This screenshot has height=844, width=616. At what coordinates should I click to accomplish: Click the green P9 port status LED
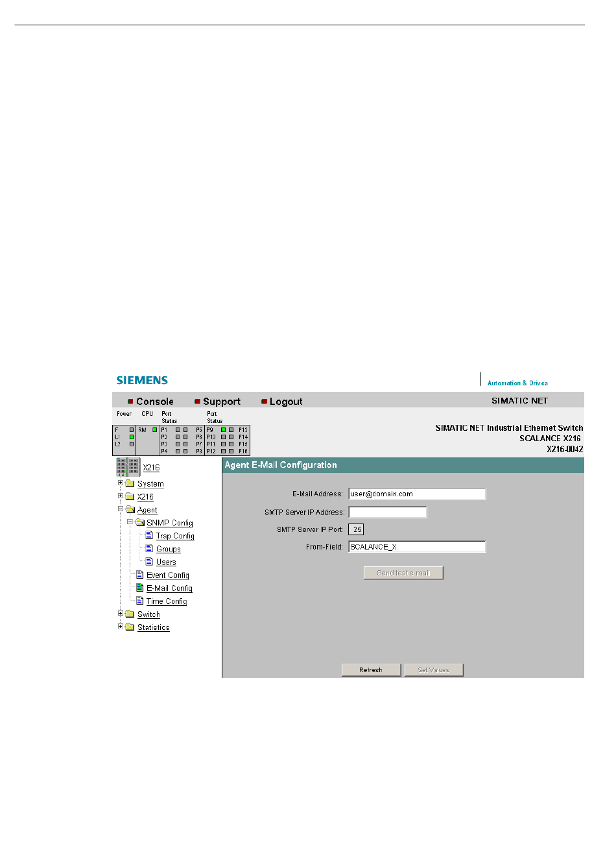point(223,429)
